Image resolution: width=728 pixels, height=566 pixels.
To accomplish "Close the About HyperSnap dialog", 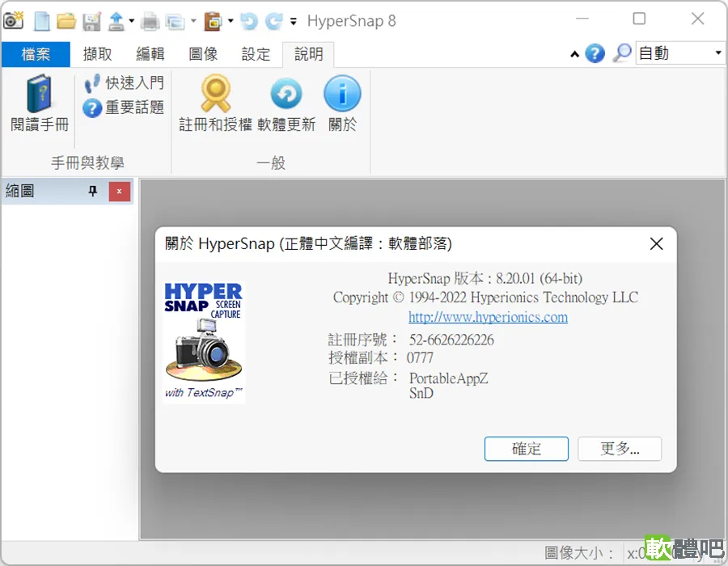I will coord(657,243).
